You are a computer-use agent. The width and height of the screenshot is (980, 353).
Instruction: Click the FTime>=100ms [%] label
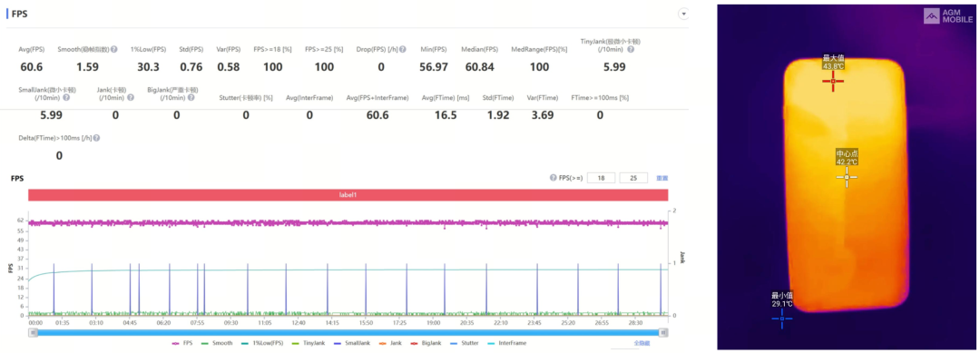coord(600,97)
